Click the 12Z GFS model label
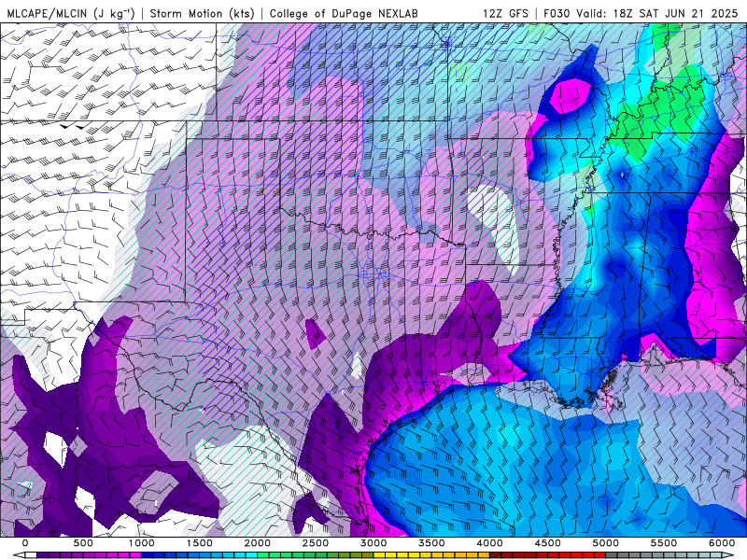The image size is (747, 560). coord(505,13)
